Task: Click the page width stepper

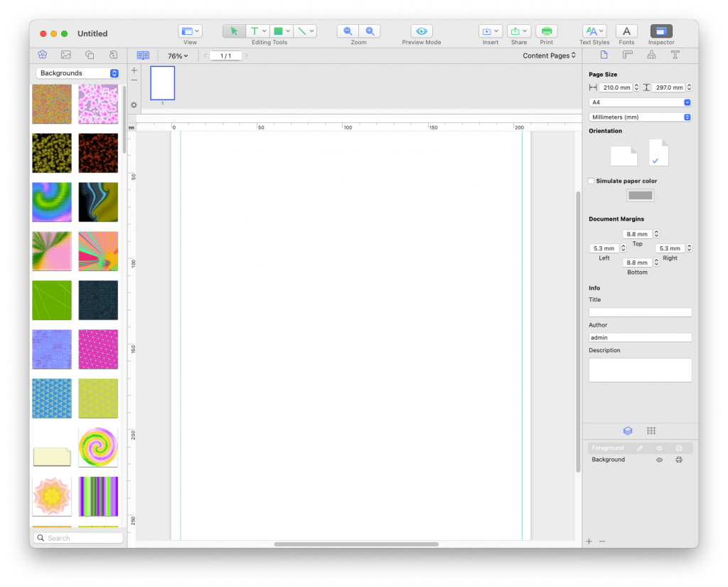Action: point(636,87)
